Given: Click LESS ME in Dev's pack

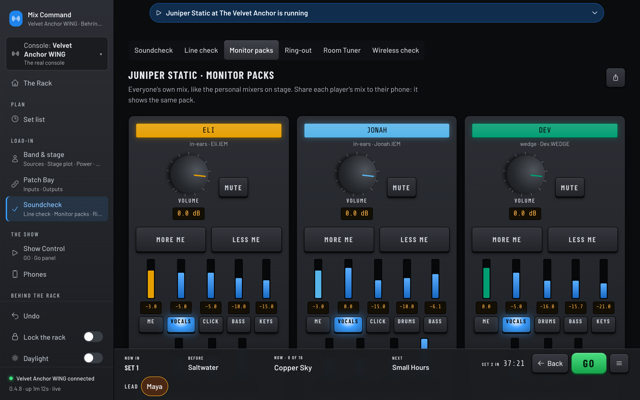Looking at the screenshot, I should pos(582,240).
